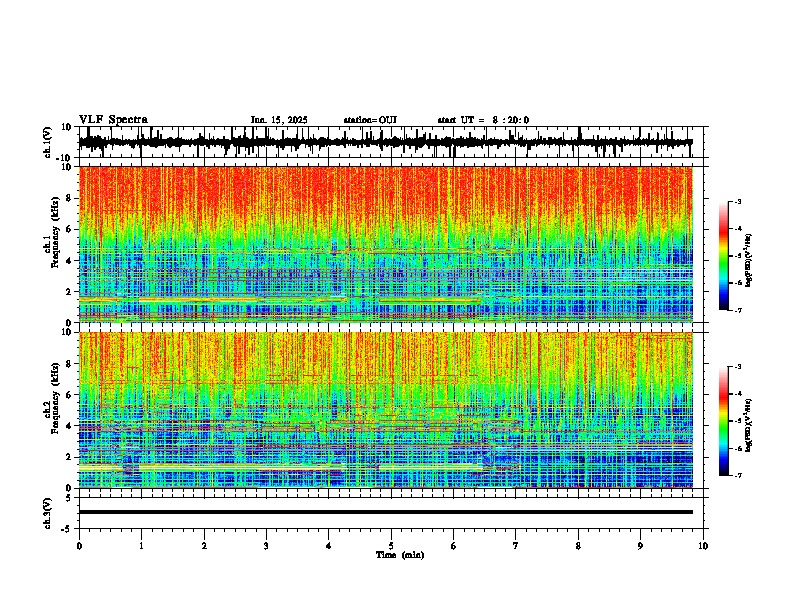Image resolution: width=792 pixels, height=612 pixels.
Task: Click the ch.2 spectrogram color scale bar
Action: 723,421
